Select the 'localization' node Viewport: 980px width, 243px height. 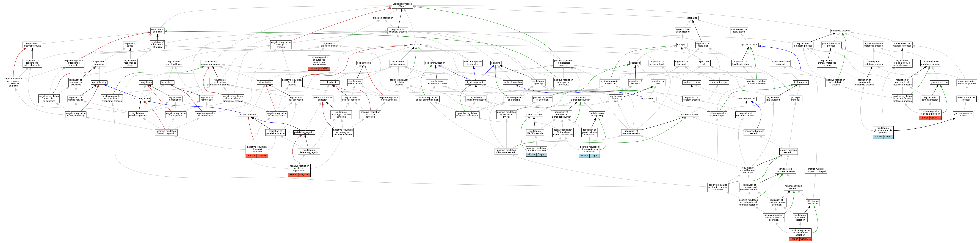click(691, 18)
